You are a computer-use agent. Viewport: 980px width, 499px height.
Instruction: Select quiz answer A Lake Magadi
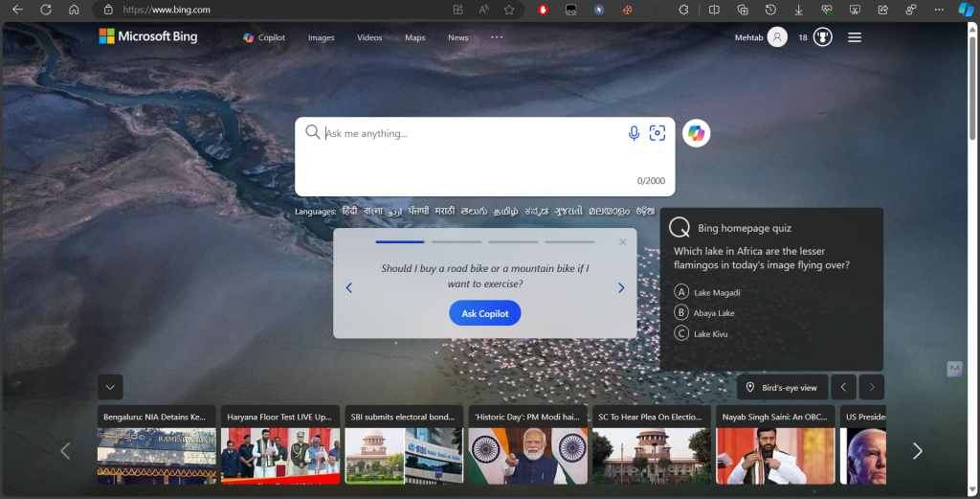pyautogui.click(x=681, y=292)
